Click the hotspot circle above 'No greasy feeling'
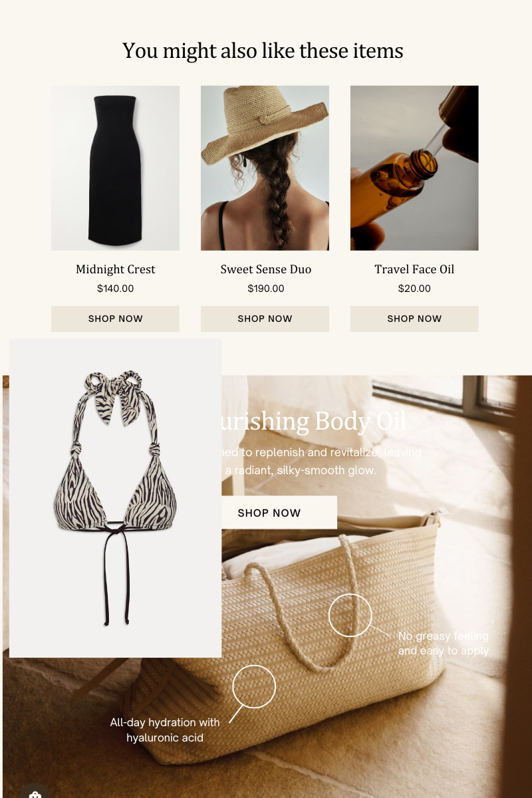532x798 pixels. coord(350,615)
